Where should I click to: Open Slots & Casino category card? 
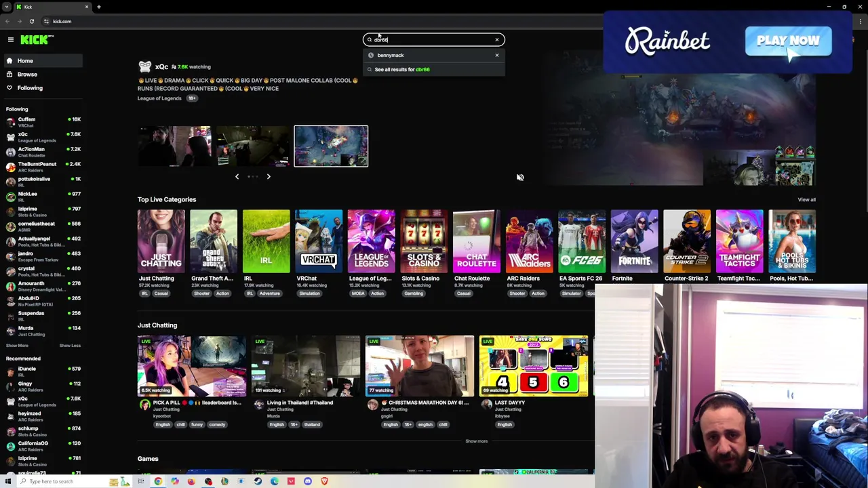(424, 241)
